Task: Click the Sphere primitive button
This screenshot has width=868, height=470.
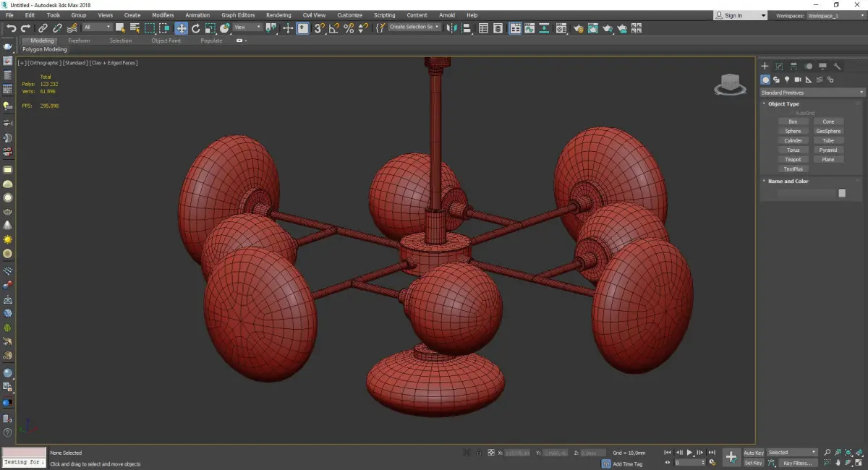Action: tap(793, 131)
